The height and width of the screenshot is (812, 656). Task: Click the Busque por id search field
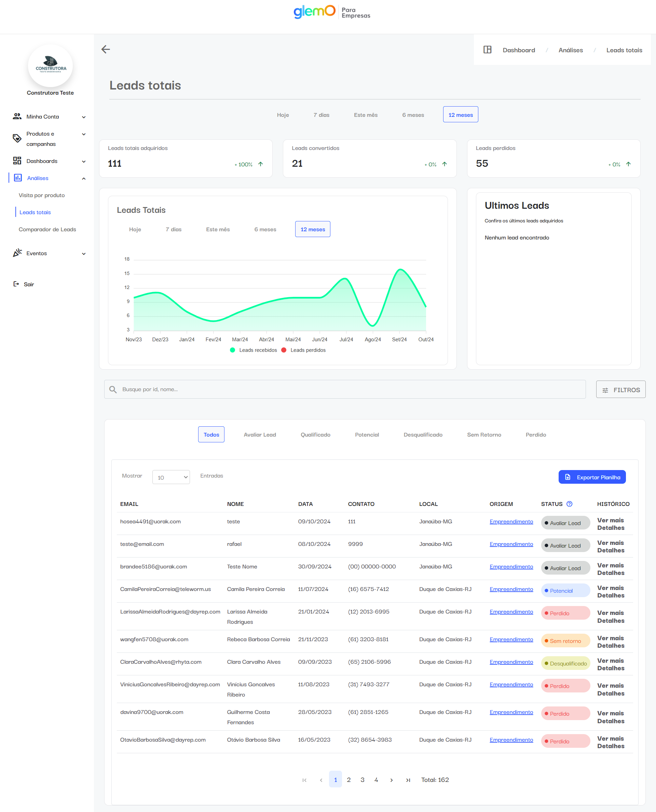click(340, 389)
